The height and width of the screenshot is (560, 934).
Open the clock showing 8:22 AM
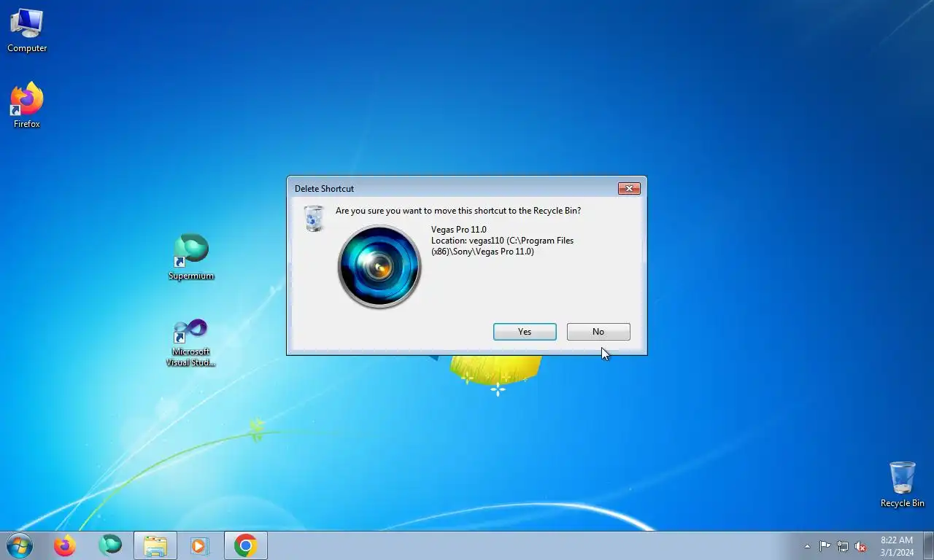897,546
